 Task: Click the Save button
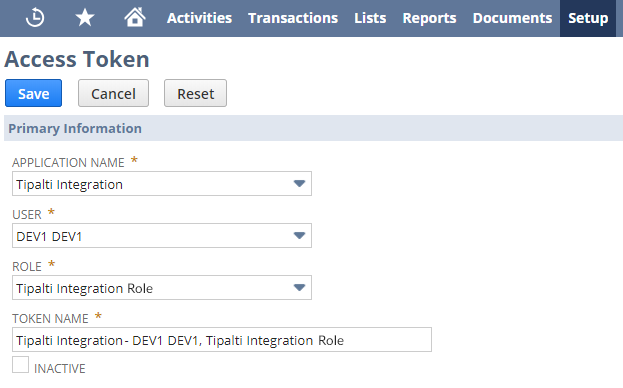[33, 93]
